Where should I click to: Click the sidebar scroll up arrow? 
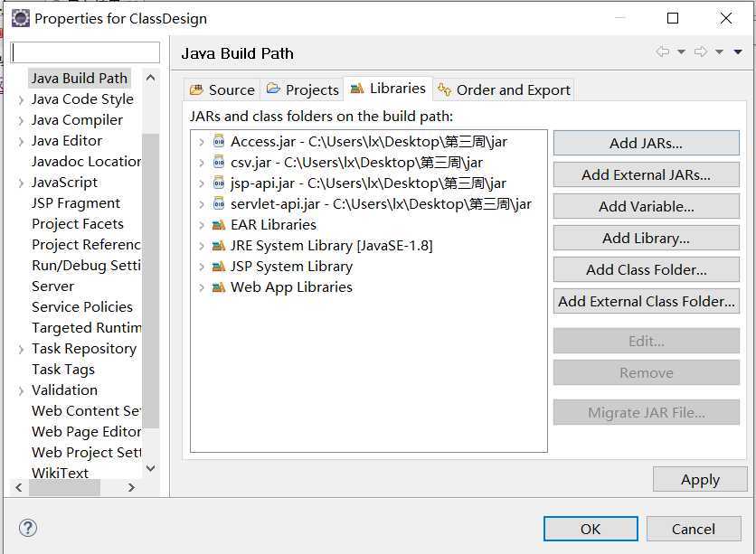tap(150, 78)
